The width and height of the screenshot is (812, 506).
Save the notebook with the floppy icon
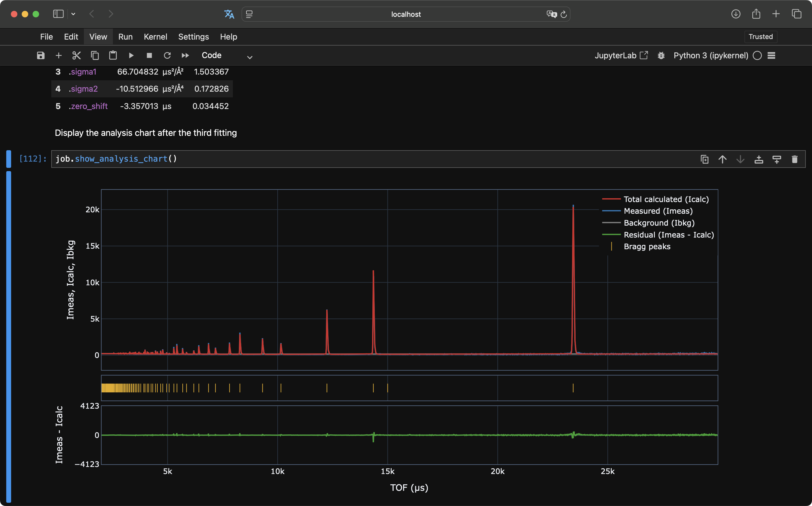click(x=40, y=56)
